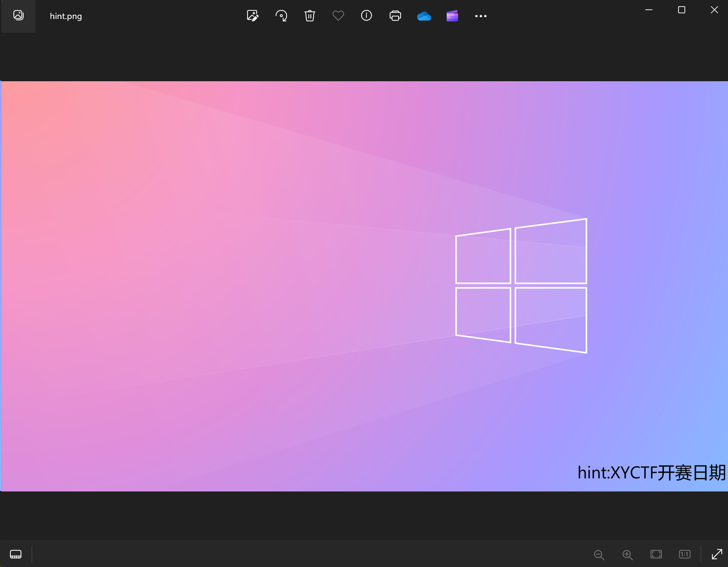
Task: Click the hint.png file name
Action: coord(66,16)
